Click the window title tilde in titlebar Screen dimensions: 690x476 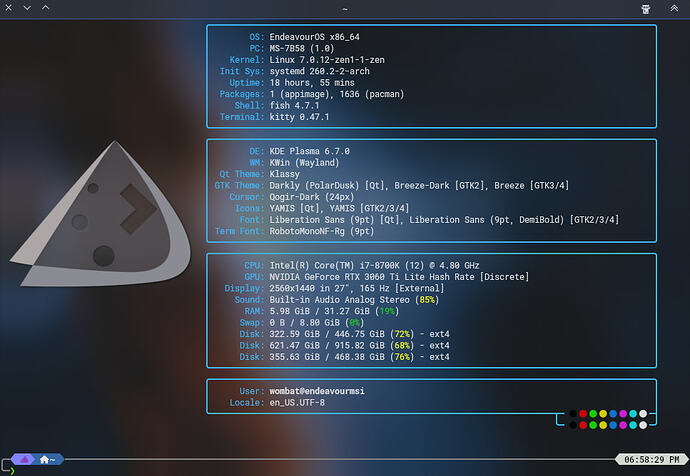[x=345, y=9]
